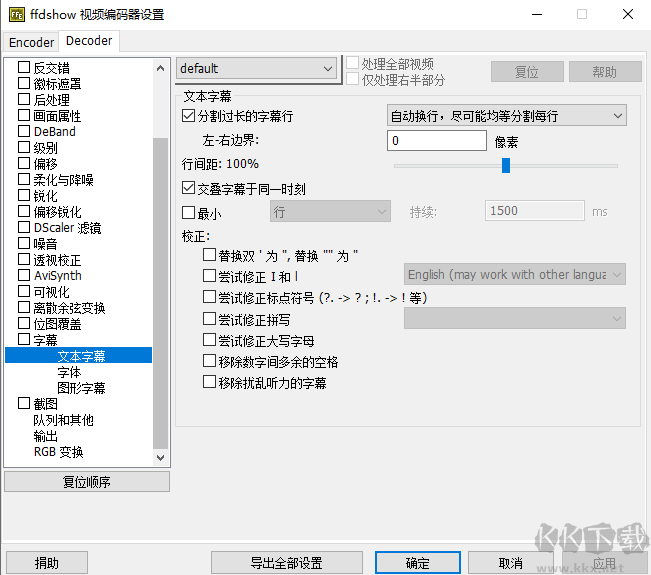Tick the 替换双 ' 为 " checkbox
This screenshot has width=651, height=575.
(209, 254)
